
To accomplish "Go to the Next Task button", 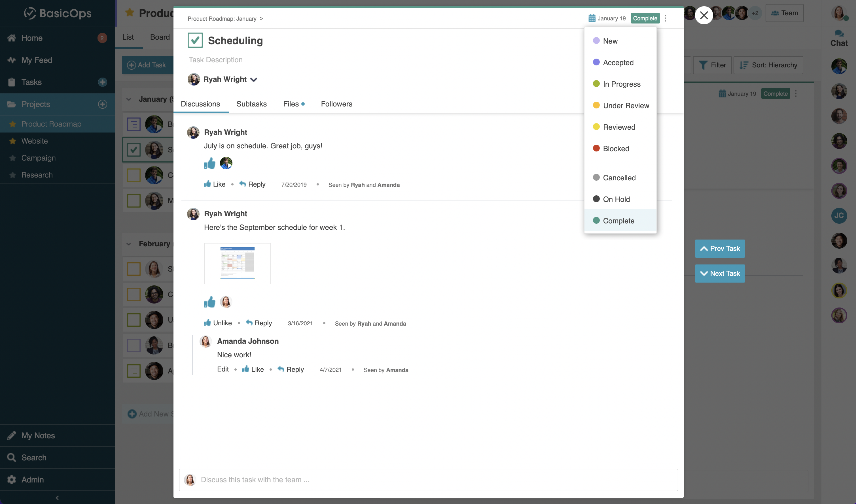I will tap(720, 274).
